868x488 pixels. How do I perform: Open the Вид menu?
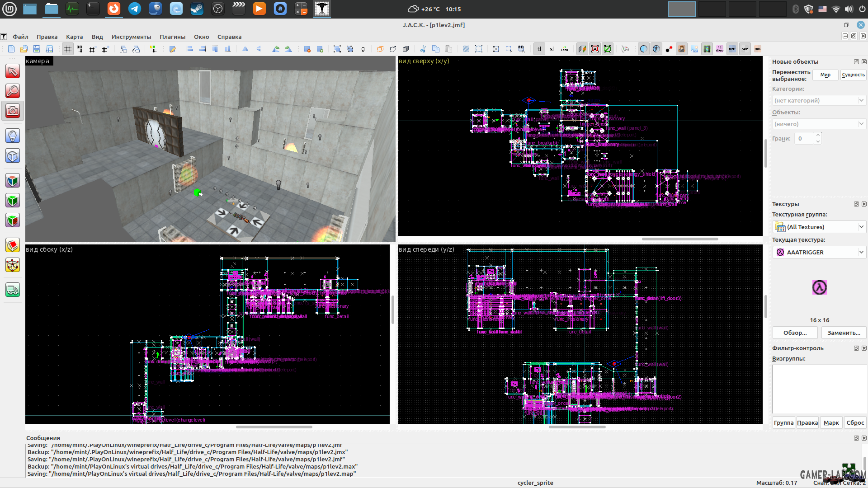tap(97, 37)
